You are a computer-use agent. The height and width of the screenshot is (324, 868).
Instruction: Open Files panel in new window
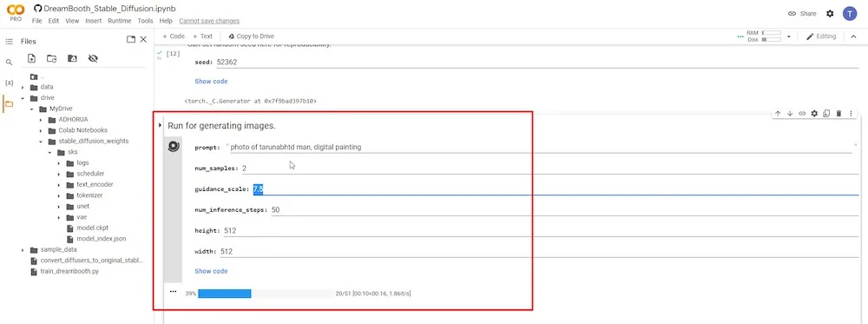tap(131, 39)
